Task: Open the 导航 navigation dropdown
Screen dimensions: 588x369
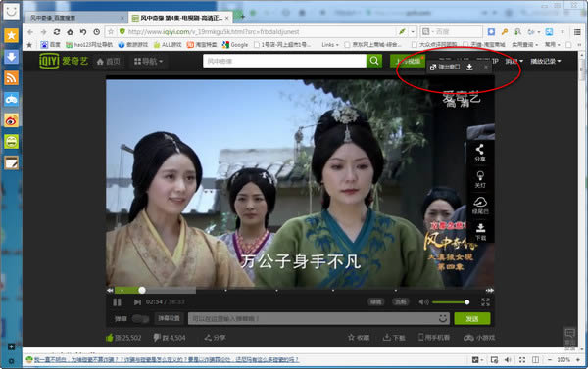Action: [x=148, y=61]
